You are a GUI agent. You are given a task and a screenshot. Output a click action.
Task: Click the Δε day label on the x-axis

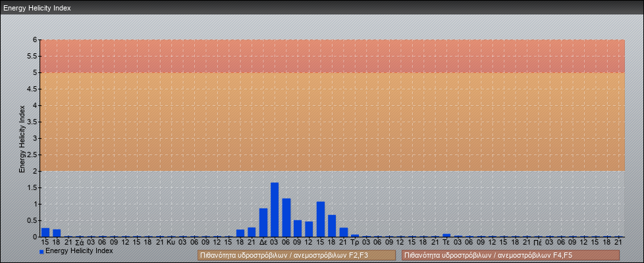tap(263, 242)
